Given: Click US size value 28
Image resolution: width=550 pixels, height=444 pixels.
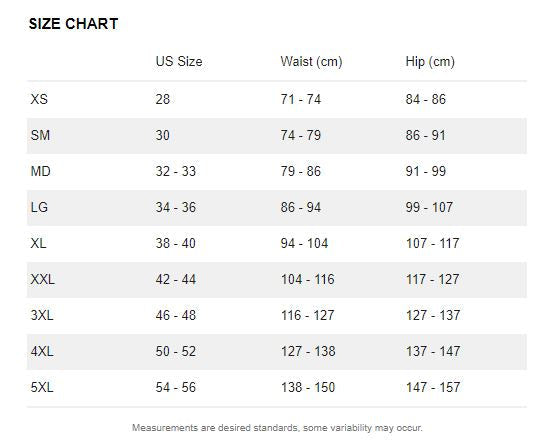Looking at the screenshot, I should [163, 99].
